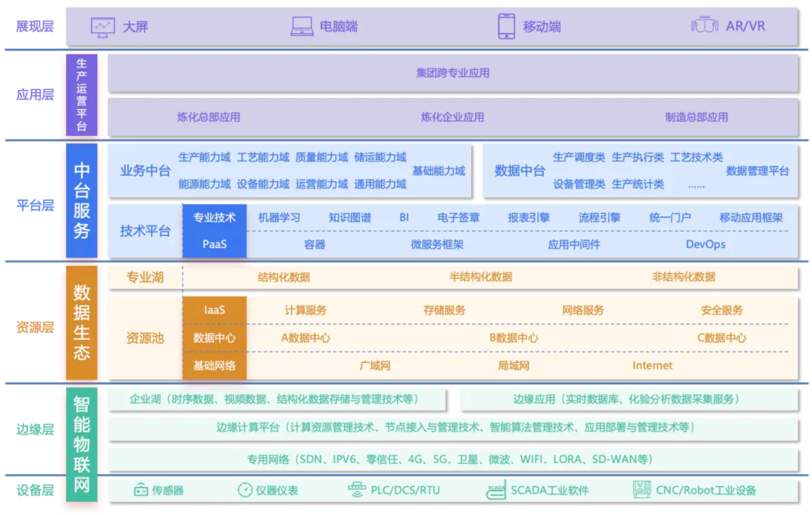
Task: Click the PLC/DCS/RTU device icon
Action: 357,490
